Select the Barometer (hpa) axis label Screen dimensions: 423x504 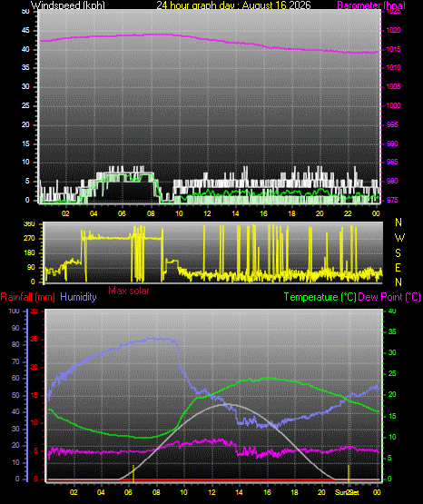click(371, 5)
